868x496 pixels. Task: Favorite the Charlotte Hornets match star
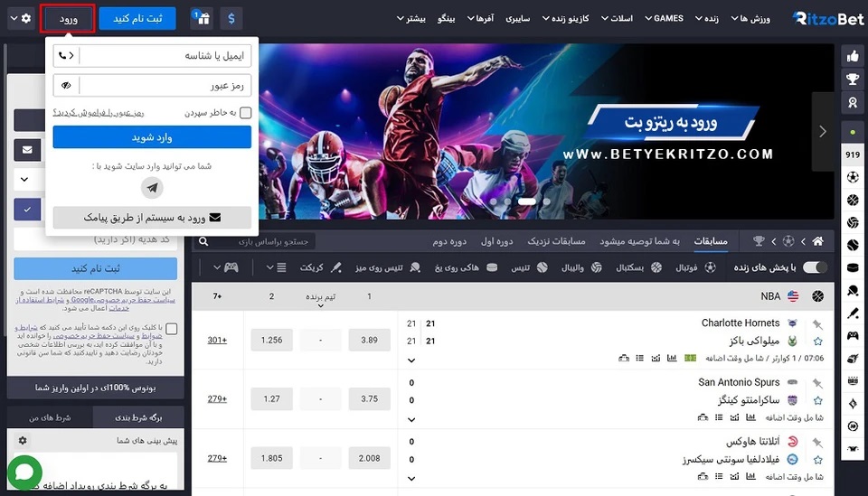[x=817, y=342]
